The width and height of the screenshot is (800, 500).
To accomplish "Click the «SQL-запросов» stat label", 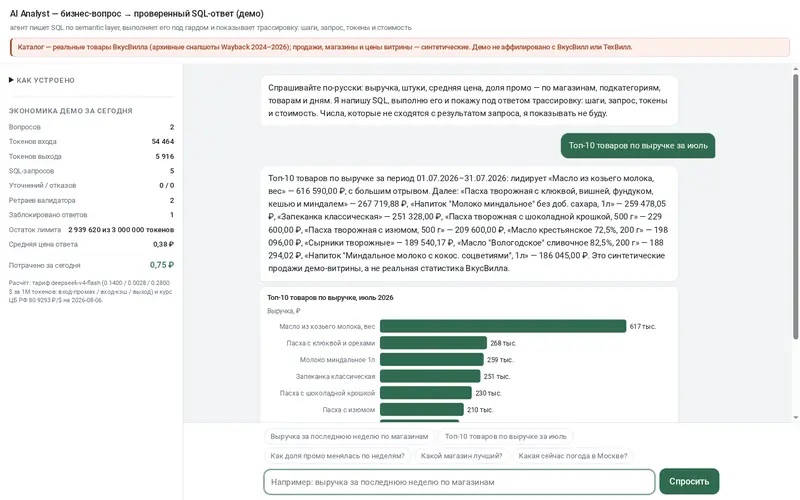I will pyautogui.click(x=31, y=171).
